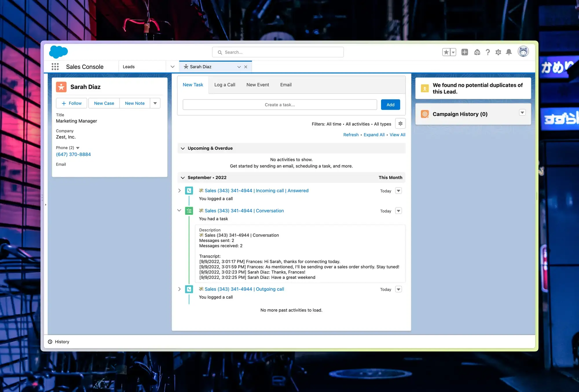The image size is (579, 392).
Task: Click the phone icon on the incoming call entry
Action: tap(189, 190)
